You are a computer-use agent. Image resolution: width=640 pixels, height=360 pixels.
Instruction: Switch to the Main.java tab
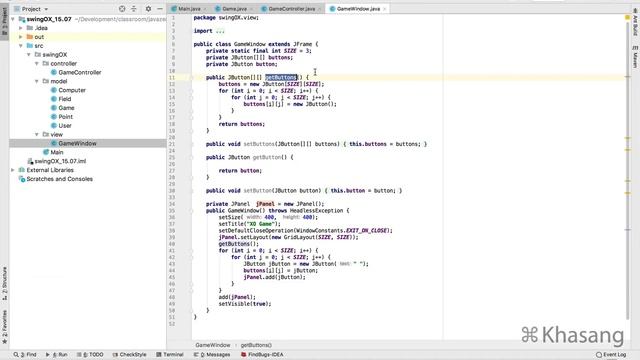point(189,9)
